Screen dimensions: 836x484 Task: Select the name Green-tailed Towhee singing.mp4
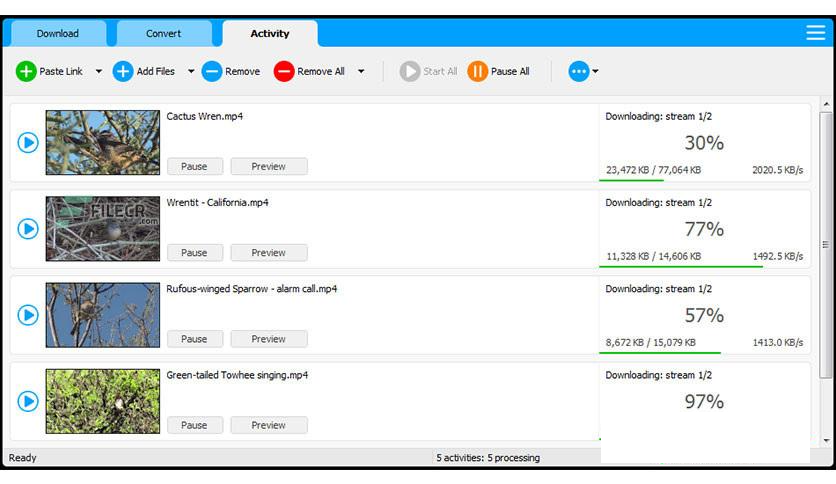tap(237, 375)
